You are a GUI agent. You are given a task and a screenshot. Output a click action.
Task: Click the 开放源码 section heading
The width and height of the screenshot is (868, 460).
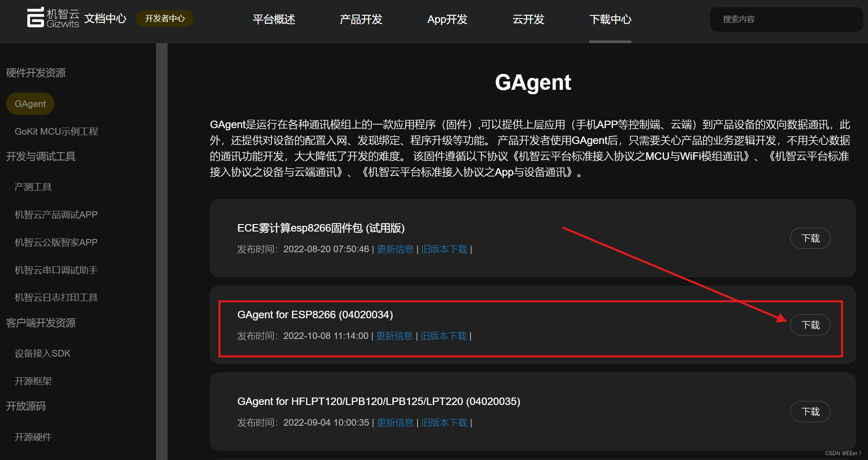[26, 406]
